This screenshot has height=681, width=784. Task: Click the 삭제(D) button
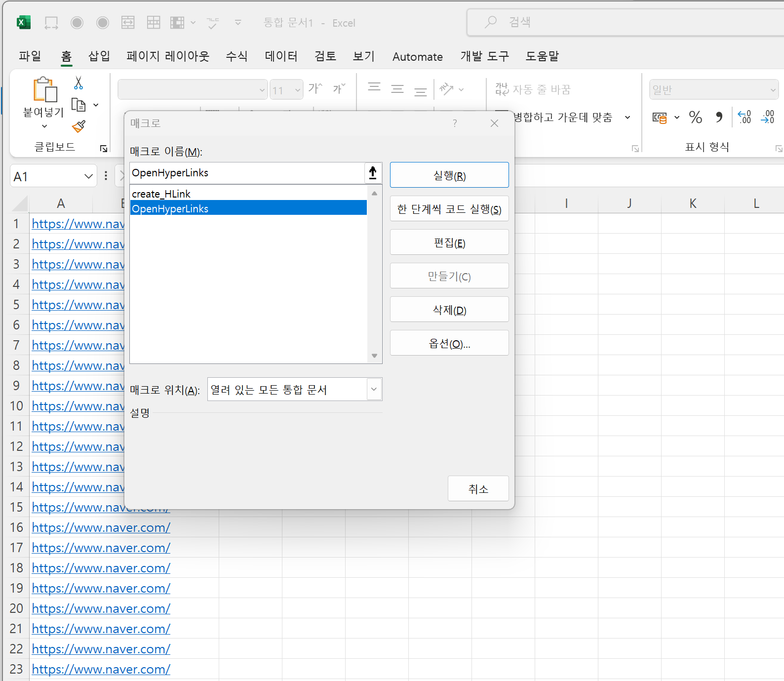[449, 310]
